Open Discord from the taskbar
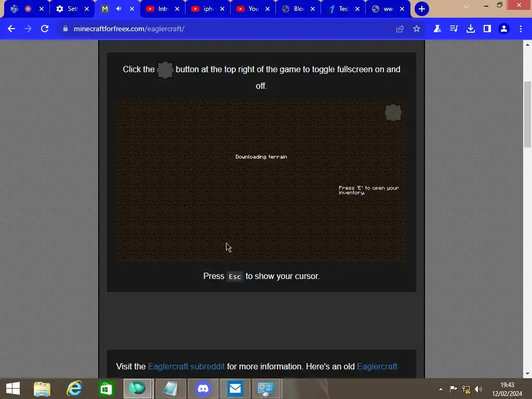This screenshot has height=399, width=532. pyautogui.click(x=203, y=389)
